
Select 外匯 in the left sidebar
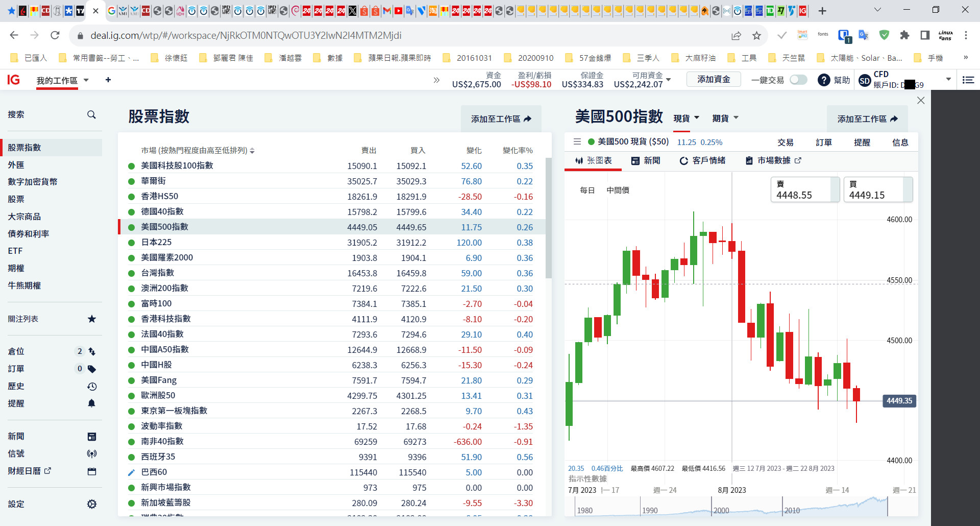click(x=16, y=165)
